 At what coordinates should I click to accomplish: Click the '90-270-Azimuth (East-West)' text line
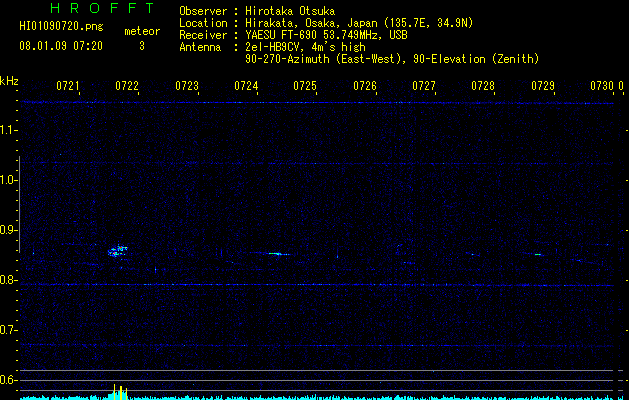392,59
